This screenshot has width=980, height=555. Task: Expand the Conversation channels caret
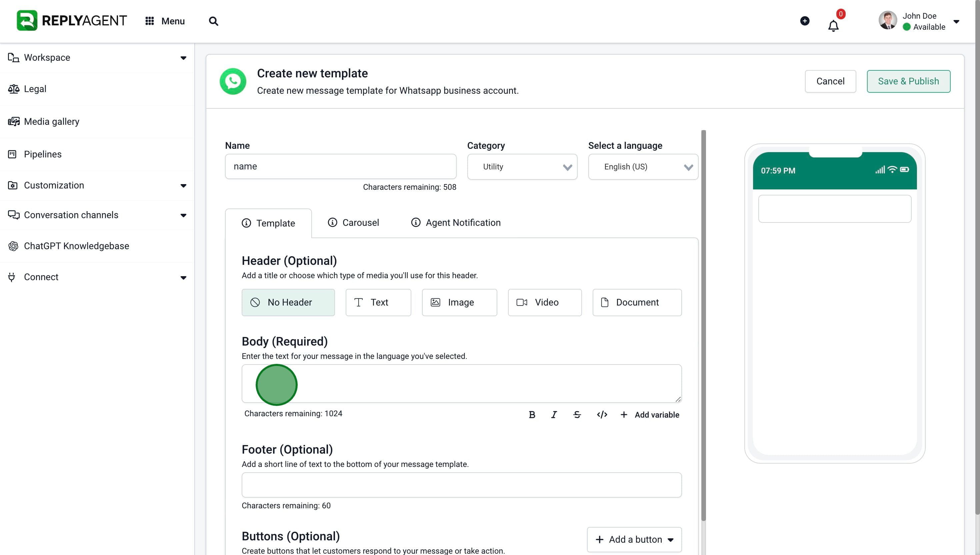[183, 215]
